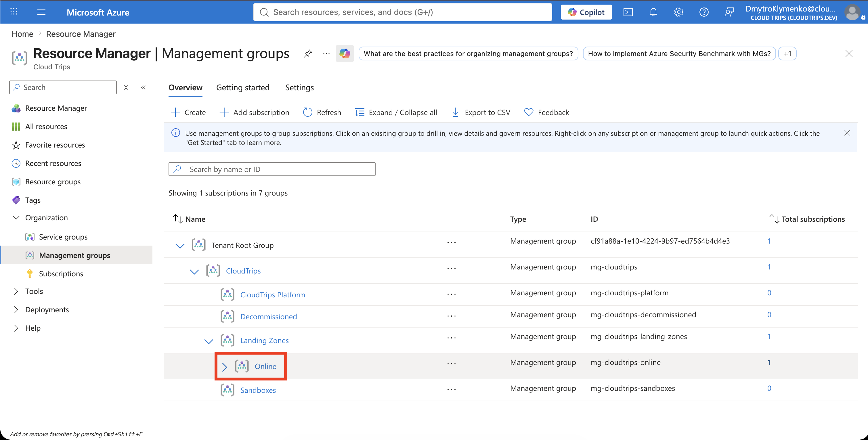
Task: Switch to the Settings tab
Action: (x=299, y=88)
